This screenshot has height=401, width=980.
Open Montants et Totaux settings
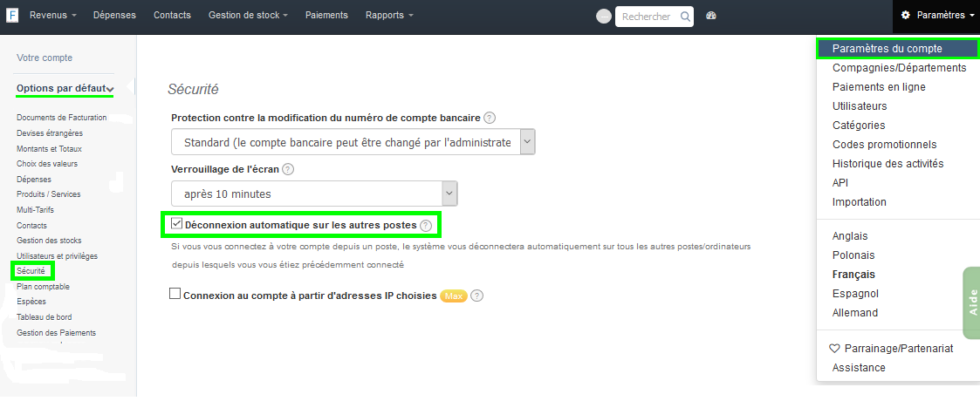click(49, 149)
